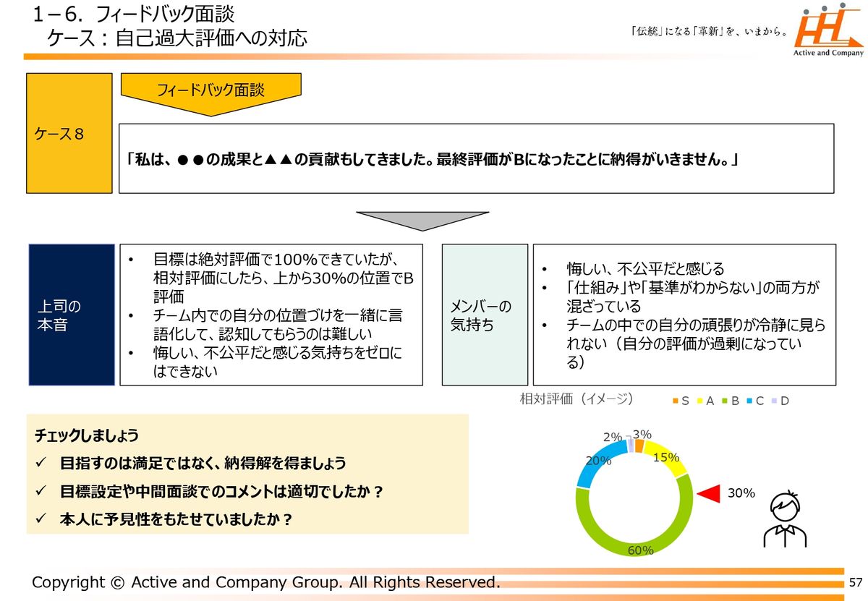Click the yellow A legend marker
This screenshot has height=601, width=868.
[x=699, y=401]
